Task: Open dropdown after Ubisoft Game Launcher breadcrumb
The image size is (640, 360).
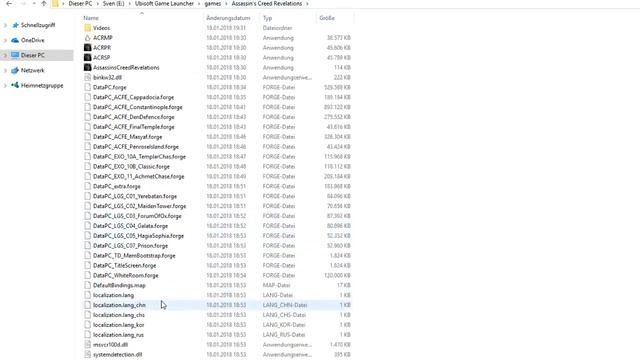Action: point(199,4)
